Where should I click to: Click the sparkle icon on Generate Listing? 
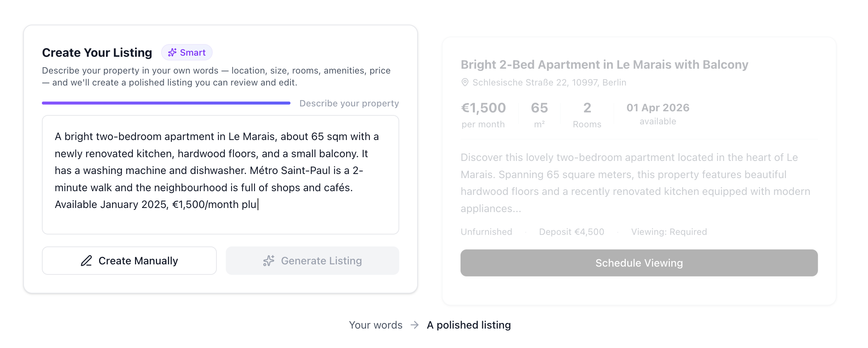pos(269,261)
